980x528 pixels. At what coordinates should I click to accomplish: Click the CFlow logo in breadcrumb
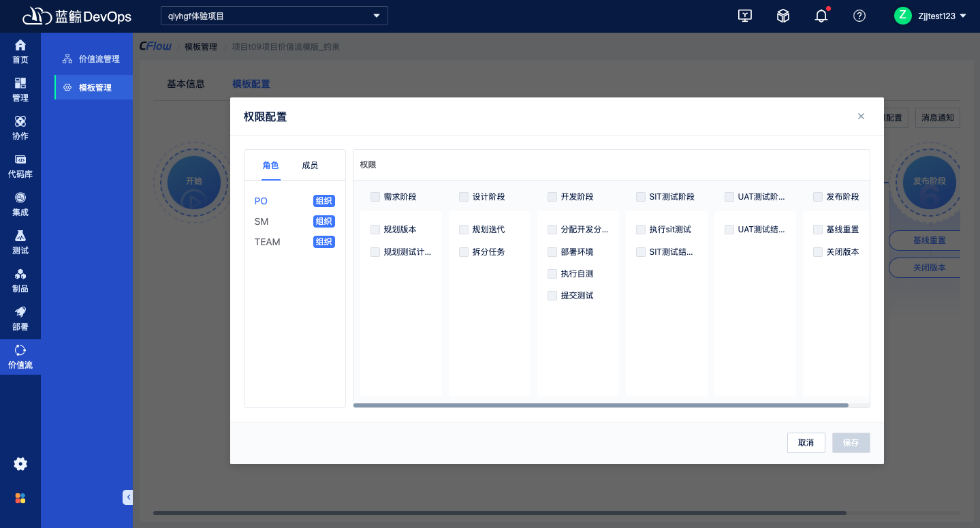(x=155, y=46)
